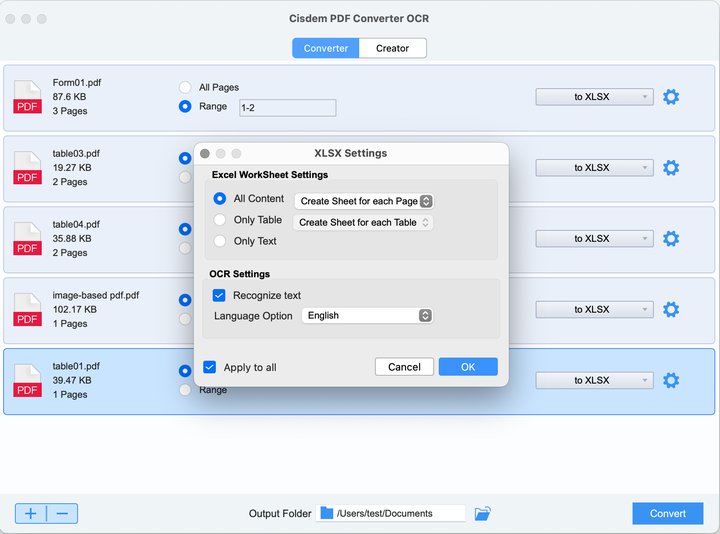Select Range radio for table01.pdf
This screenshot has height=534, width=720.
coord(185,390)
